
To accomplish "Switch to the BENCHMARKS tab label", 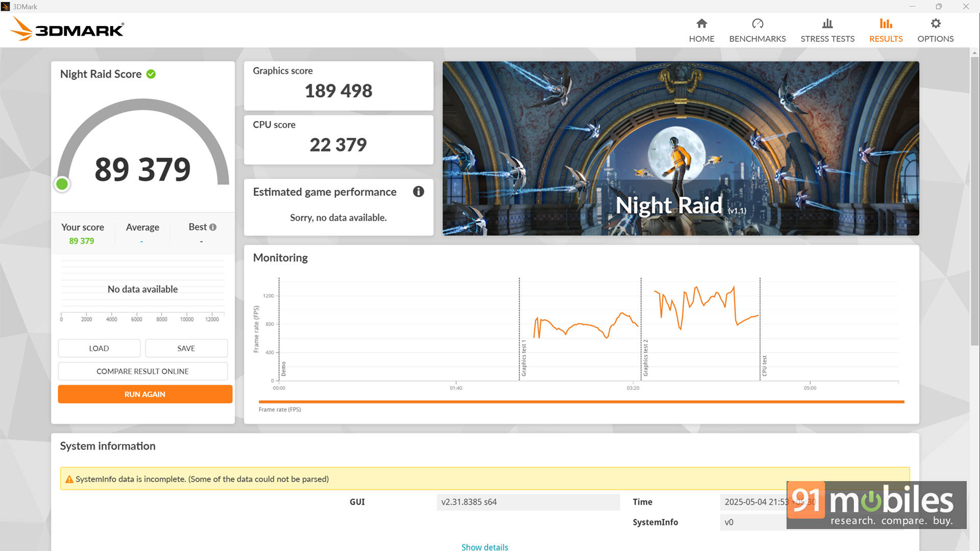I will [x=757, y=39].
